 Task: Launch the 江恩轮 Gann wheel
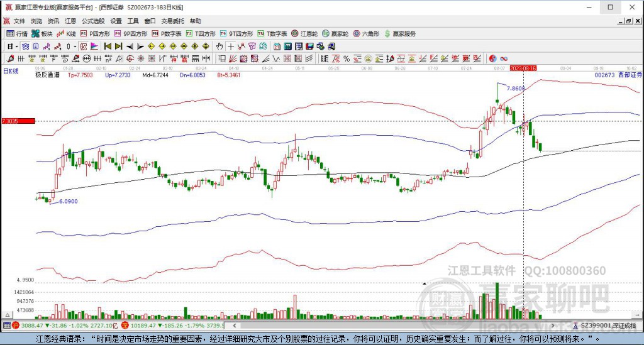pos(304,34)
